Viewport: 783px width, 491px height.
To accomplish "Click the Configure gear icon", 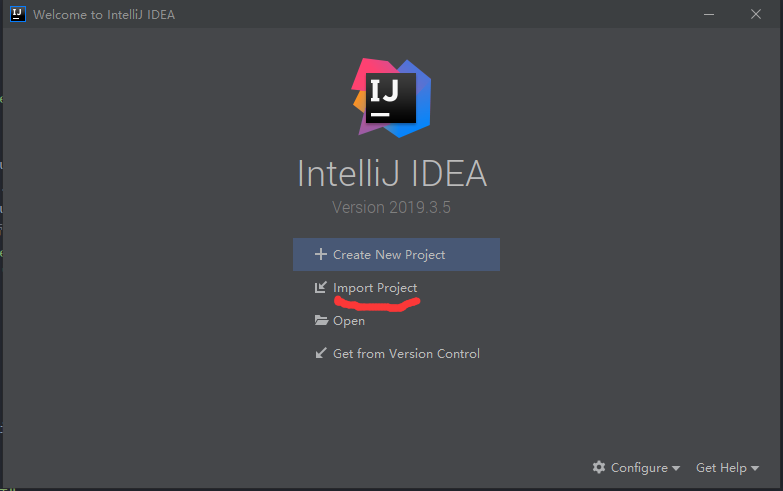I will 599,467.
